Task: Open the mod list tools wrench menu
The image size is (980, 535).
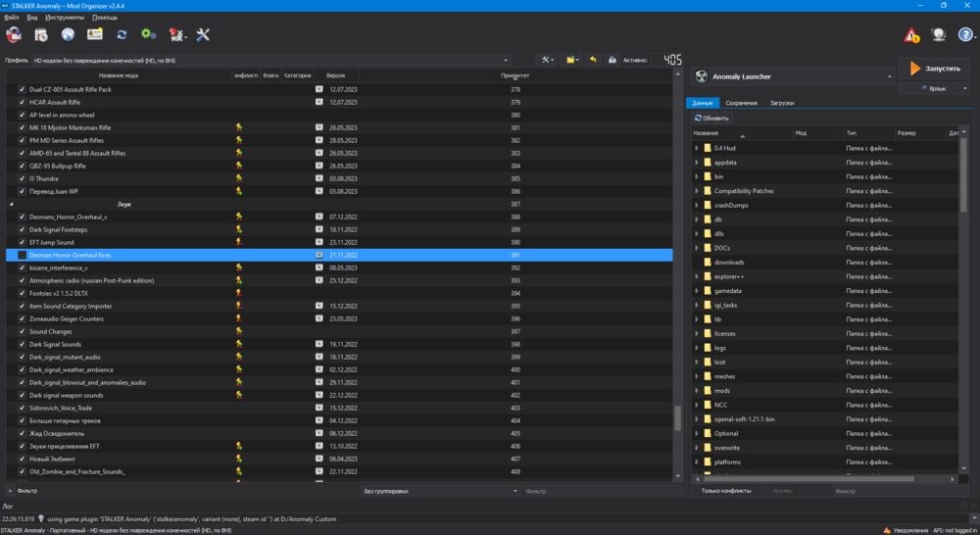Action: click(547, 60)
